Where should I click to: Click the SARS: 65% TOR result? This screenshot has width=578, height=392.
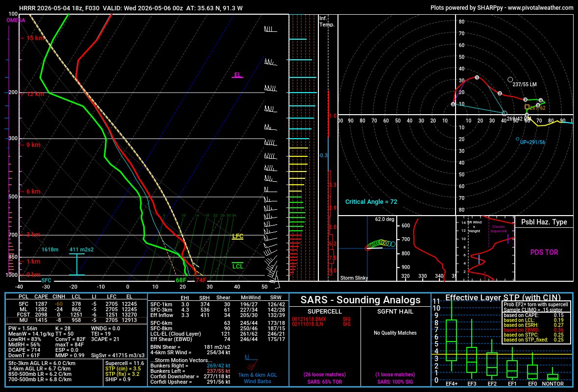coord(325,382)
